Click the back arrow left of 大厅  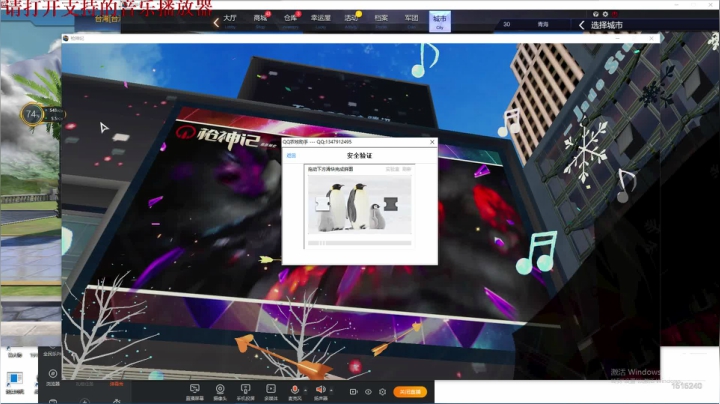pyautogui.click(x=216, y=22)
